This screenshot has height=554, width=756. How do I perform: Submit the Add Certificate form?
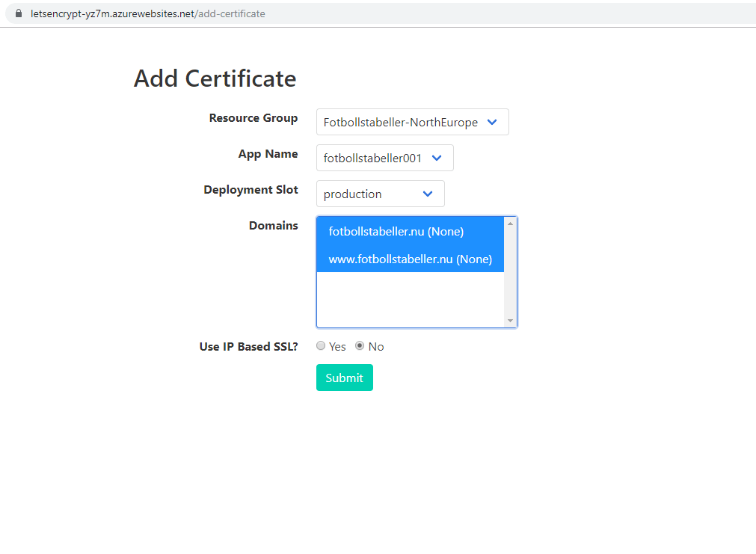coord(344,378)
